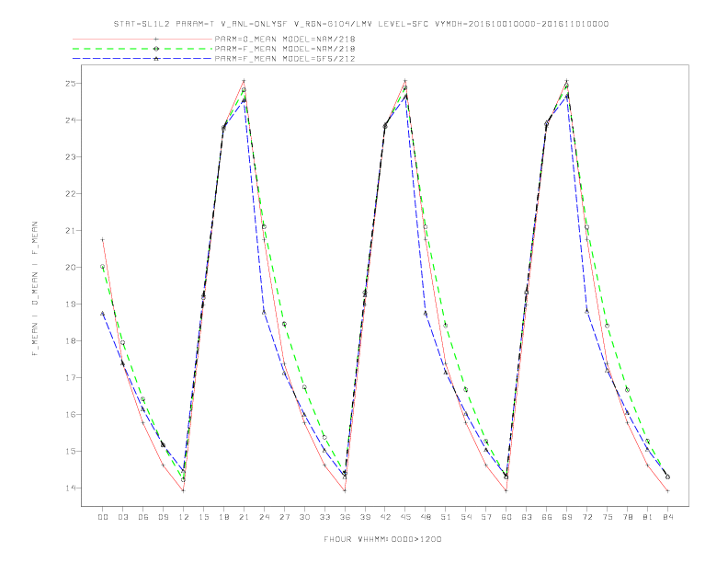Click x-axis forecast hour label 39

tap(365, 517)
